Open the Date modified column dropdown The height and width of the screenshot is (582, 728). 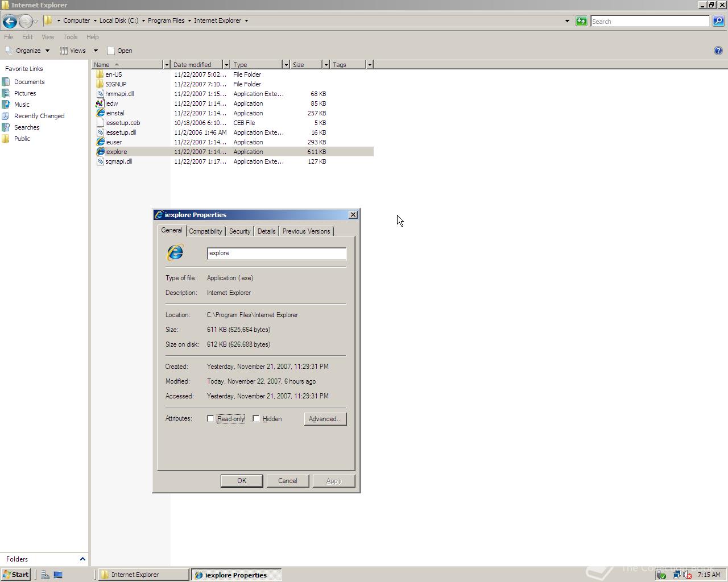226,65
